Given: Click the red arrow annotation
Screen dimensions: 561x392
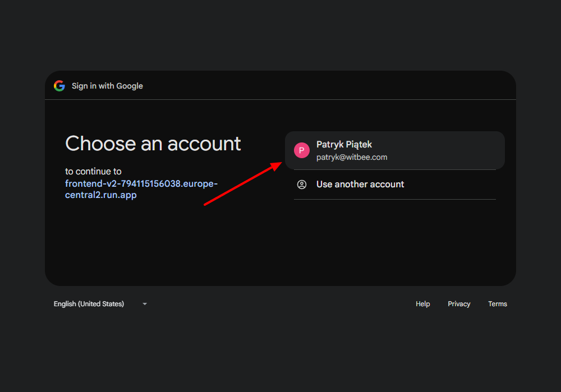Looking at the screenshot, I should coord(241,185).
